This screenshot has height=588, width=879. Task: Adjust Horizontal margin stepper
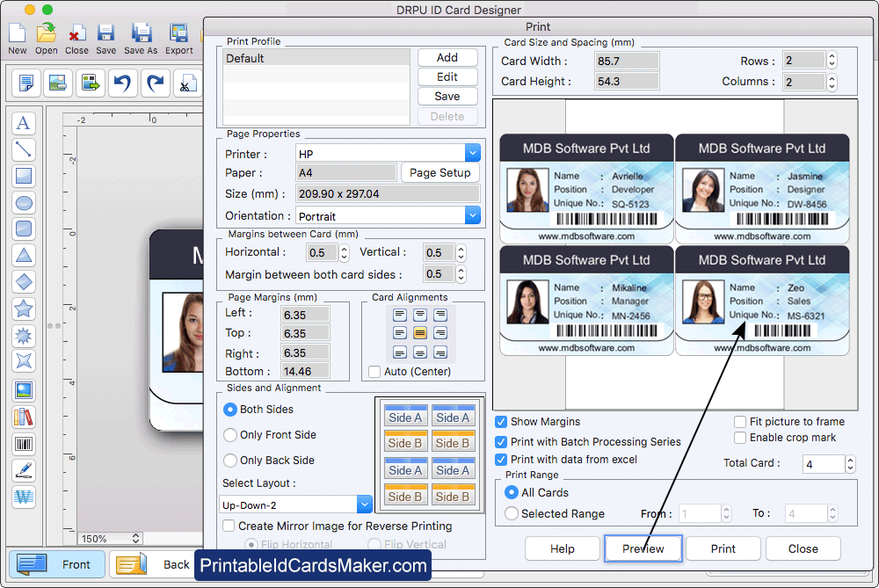point(345,253)
